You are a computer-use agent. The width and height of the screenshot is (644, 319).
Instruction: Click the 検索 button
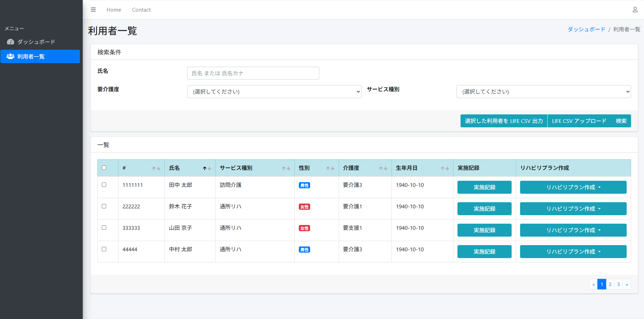621,121
